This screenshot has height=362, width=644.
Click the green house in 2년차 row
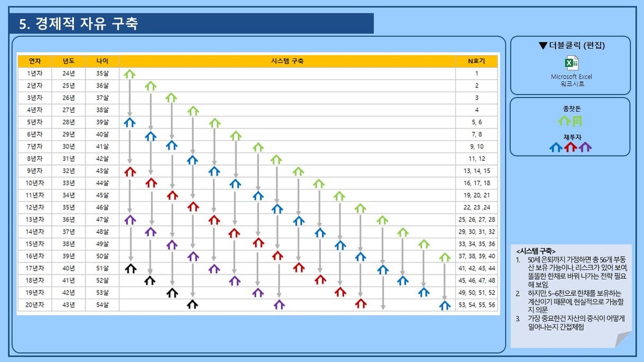[151, 86]
